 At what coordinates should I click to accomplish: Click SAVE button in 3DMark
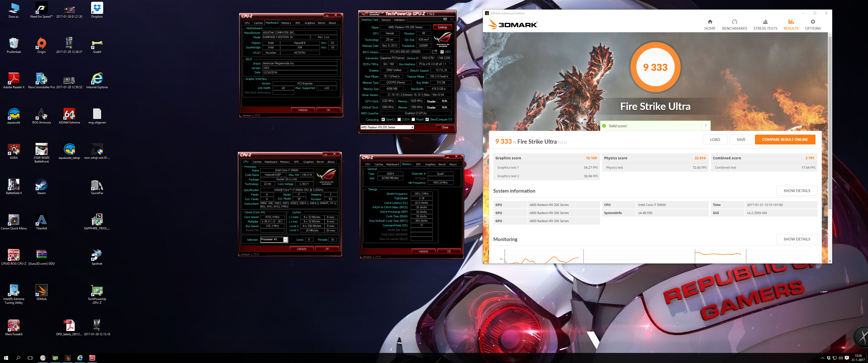coord(741,139)
